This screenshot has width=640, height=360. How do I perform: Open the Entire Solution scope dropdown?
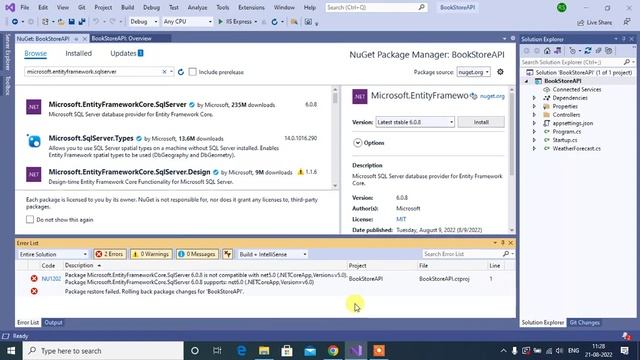pos(53,254)
